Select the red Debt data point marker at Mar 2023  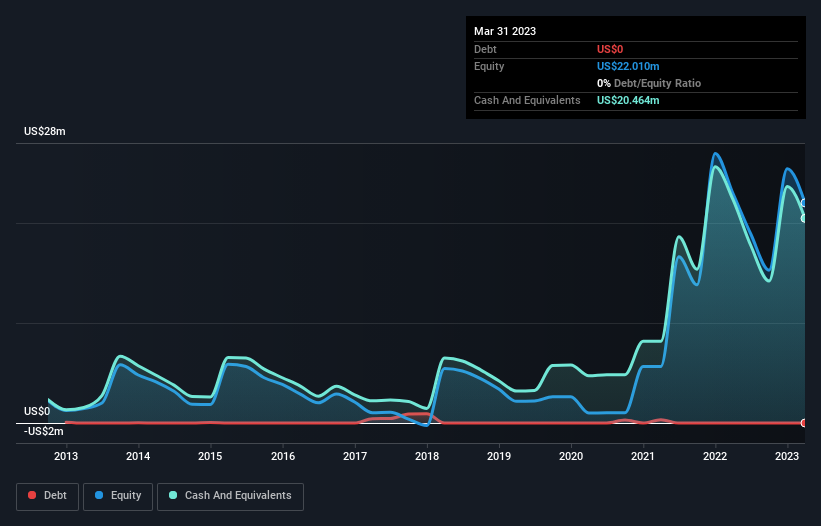point(804,423)
